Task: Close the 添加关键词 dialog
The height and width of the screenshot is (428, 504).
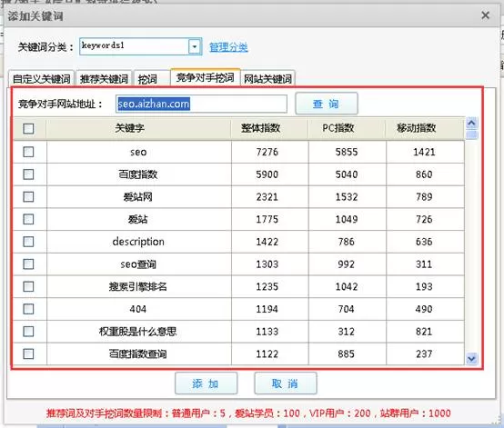Action: click(x=486, y=15)
